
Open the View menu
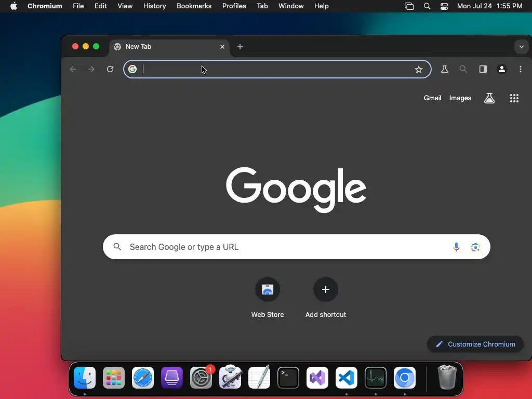pos(125,6)
